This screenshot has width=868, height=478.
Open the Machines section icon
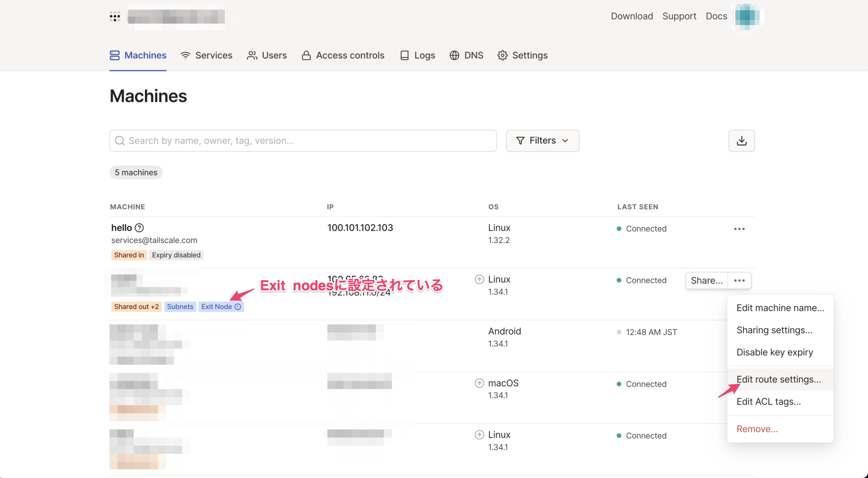(114, 55)
